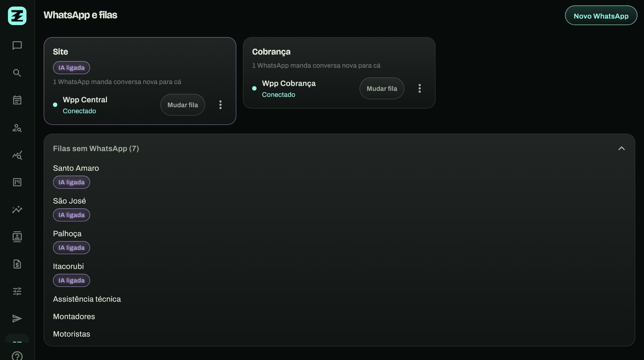Select the São José queue

[x=70, y=201]
